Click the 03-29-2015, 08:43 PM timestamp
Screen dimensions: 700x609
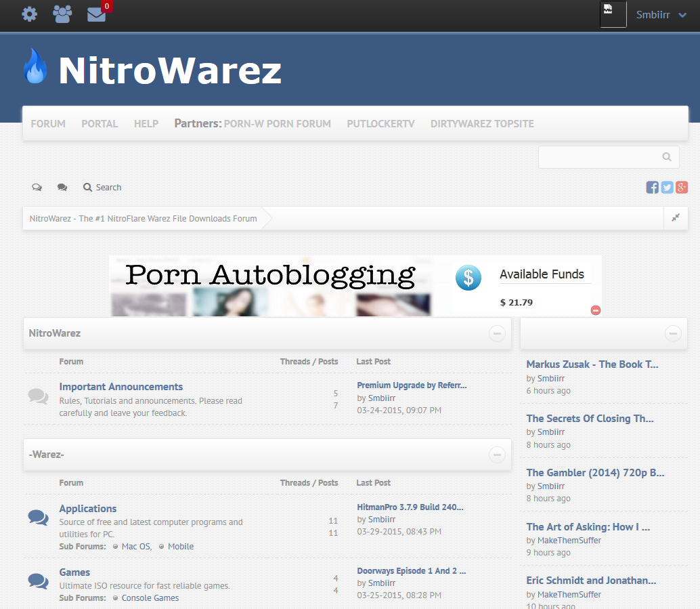point(399,532)
